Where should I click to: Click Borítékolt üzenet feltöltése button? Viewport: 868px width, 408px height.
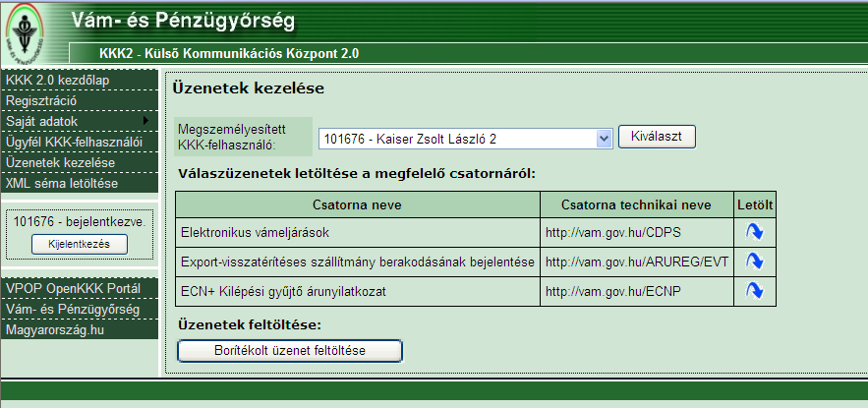[290, 350]
